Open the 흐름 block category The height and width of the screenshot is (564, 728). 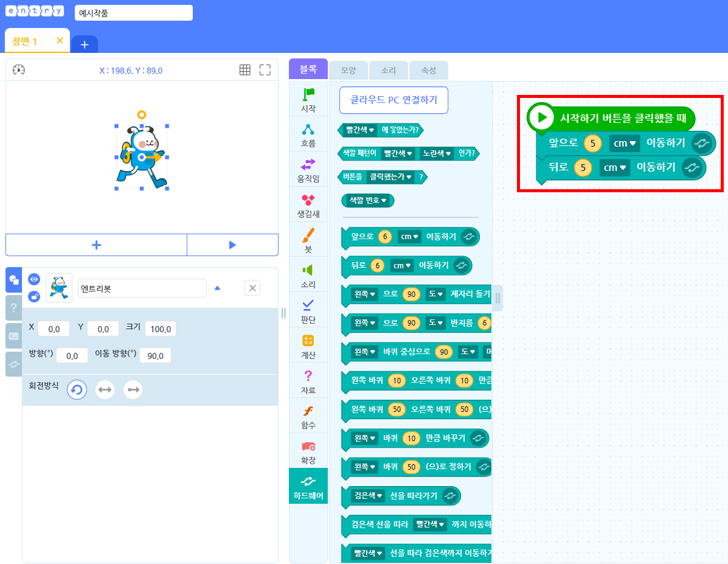coord(308,135)
